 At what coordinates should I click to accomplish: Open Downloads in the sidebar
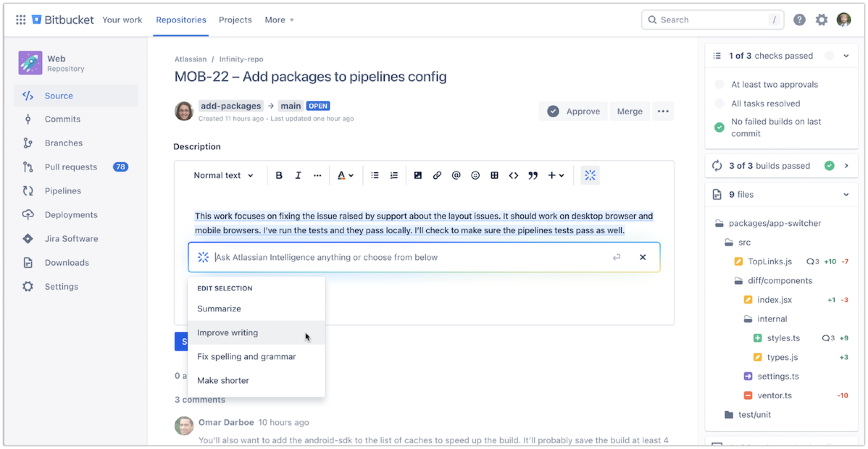(x=76, y=263)
